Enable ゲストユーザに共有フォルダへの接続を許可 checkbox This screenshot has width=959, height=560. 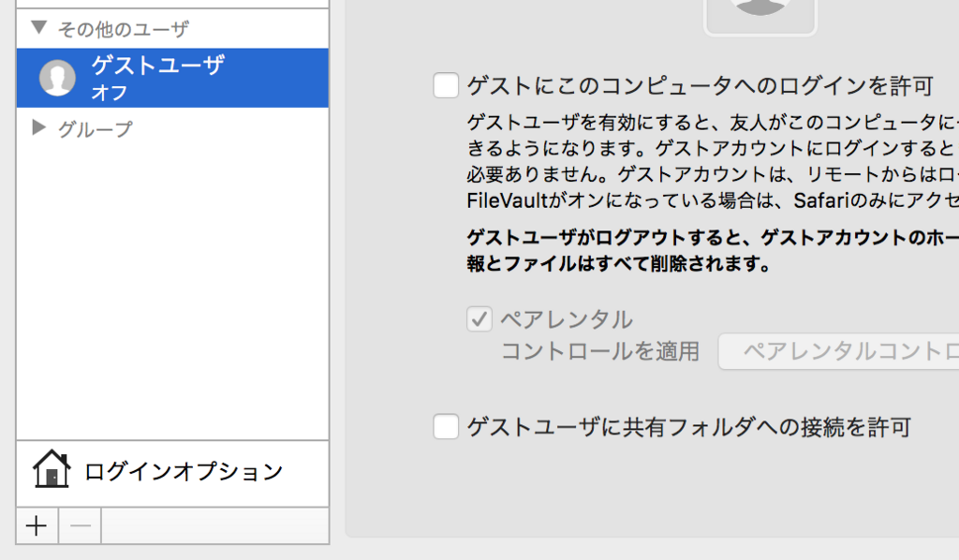click(x=446, y=426)
